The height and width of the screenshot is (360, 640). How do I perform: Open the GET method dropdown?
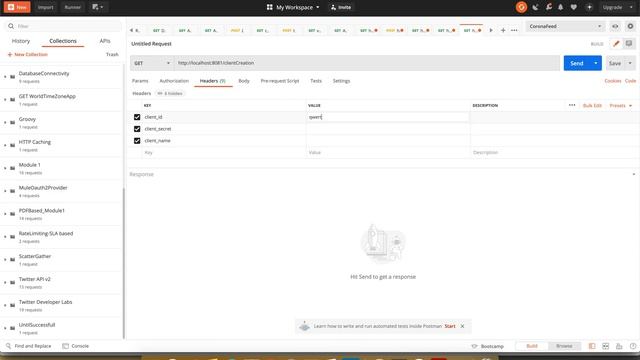(152, 63)
